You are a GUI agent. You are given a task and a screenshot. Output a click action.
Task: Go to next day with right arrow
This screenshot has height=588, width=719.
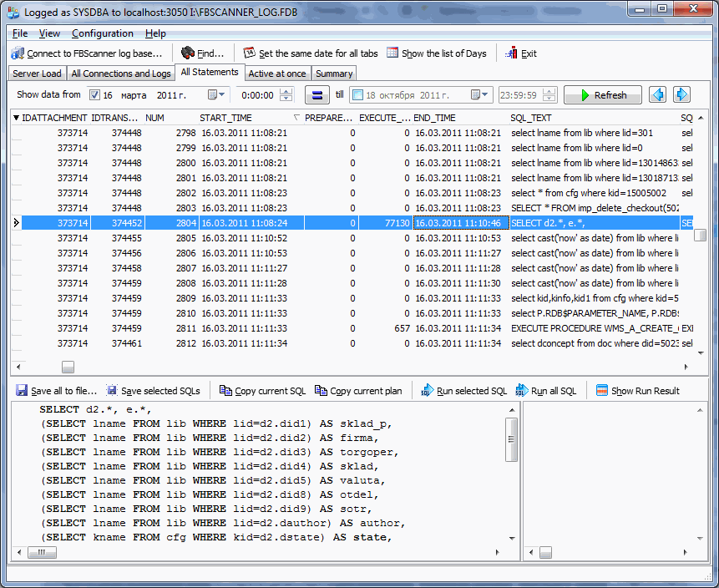(681, 95)
